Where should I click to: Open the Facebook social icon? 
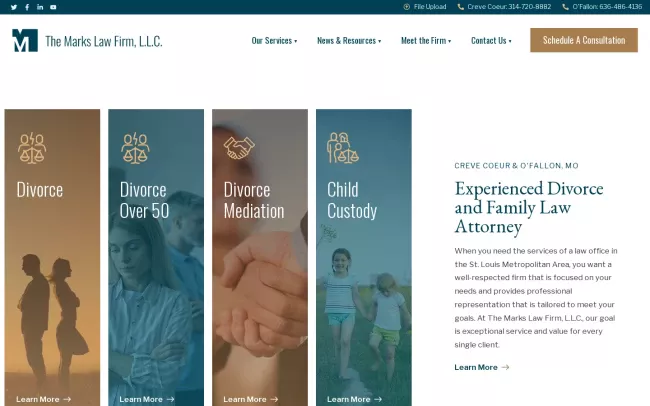click(27, 7)
